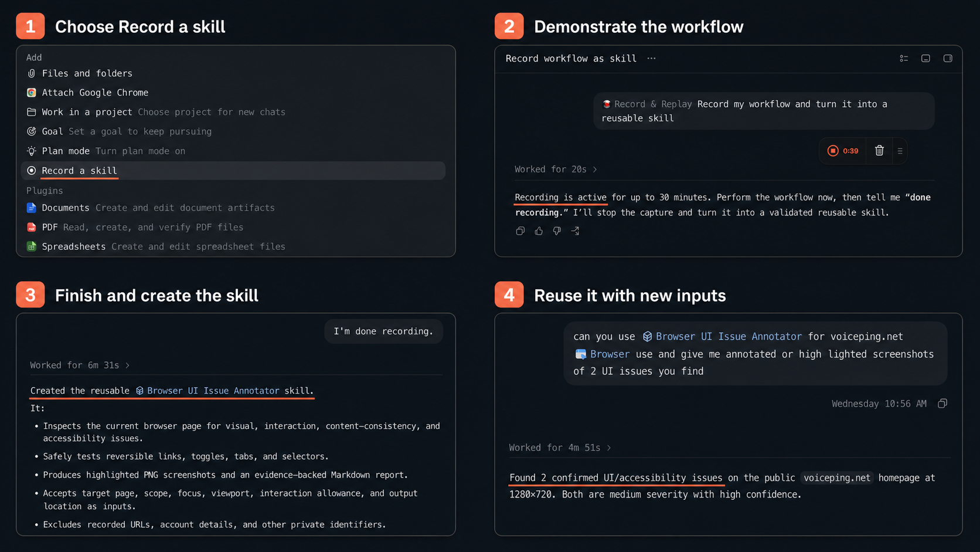Click the Recording is active text

point(560,198)
